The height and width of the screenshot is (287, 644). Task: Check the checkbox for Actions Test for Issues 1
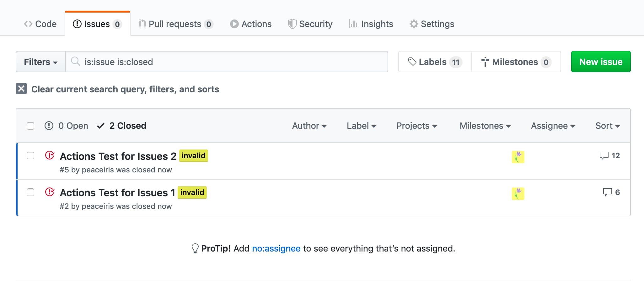pos(30,192)
